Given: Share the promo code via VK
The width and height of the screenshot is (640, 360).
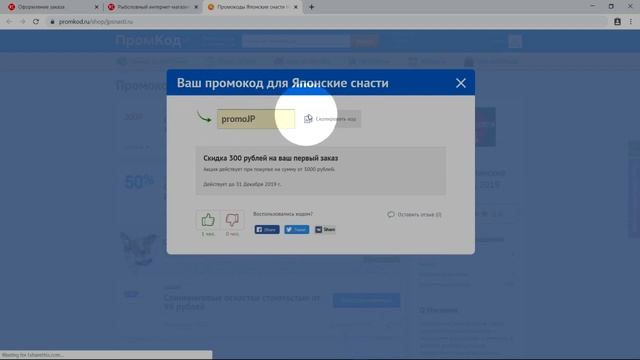Looking at the screenshot, I should (x=325, y=229).
